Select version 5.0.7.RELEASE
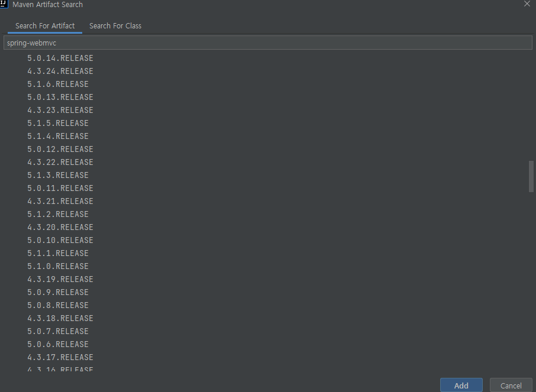Viewport: 536px width, 392px height. point(58,331)
